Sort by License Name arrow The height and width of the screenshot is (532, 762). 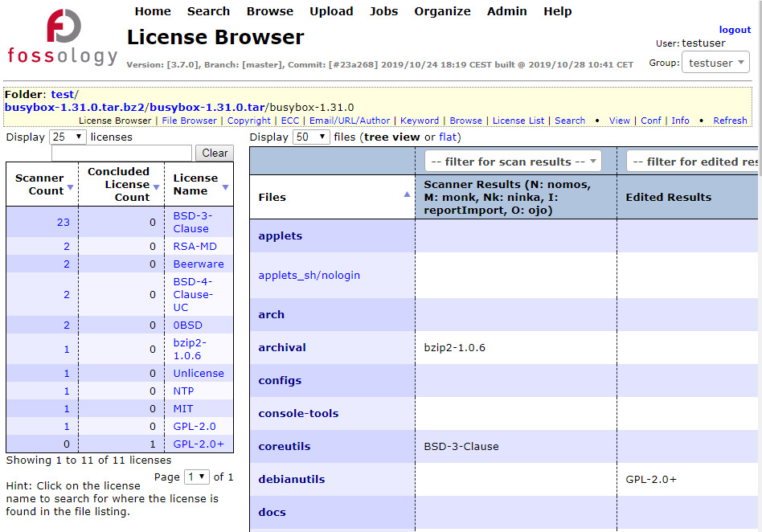pyautogui.click(x=226, y=187)
